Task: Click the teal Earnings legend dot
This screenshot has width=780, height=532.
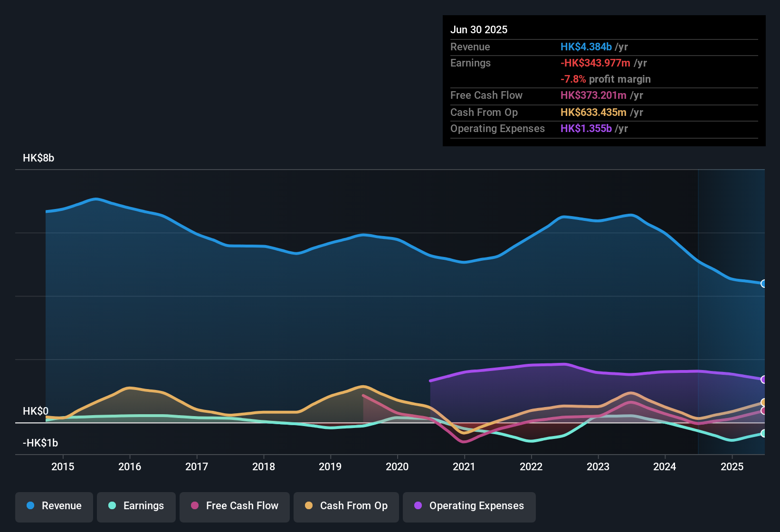Action: [x=111, y=506]
